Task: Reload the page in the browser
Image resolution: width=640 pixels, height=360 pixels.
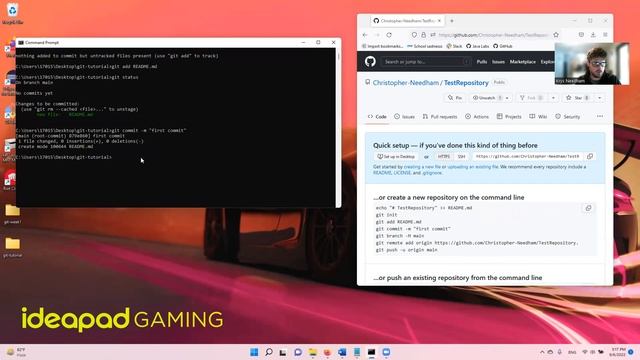Action: tap(389, 35)
